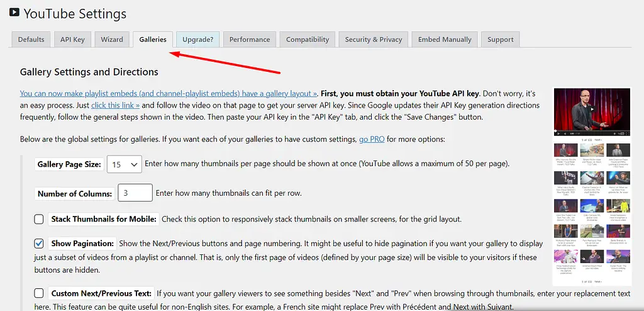Click the Number of Columns input field
The width and height of the screenshot is (644, 311).
pos(135,193)
